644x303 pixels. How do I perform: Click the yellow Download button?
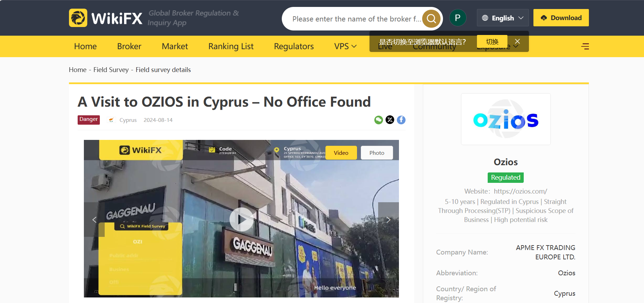pos(561,18)
